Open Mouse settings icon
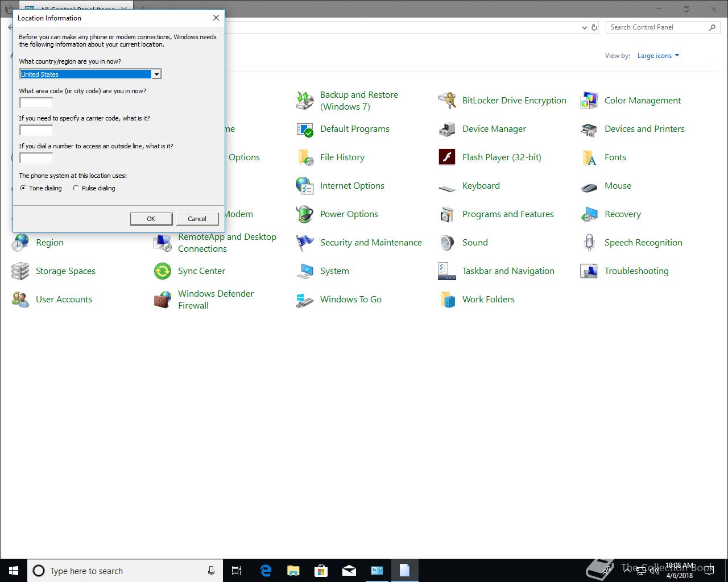 (589, 187)
